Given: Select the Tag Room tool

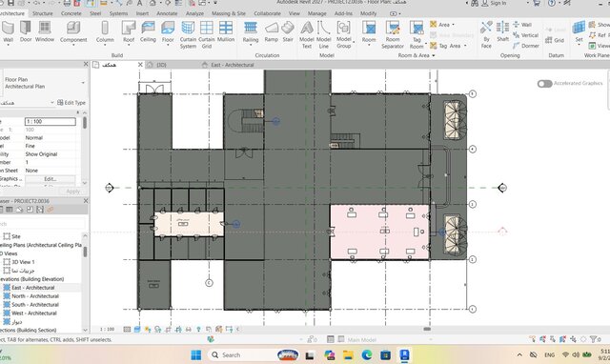Looking at the screenshot, I should click(417, 34).
